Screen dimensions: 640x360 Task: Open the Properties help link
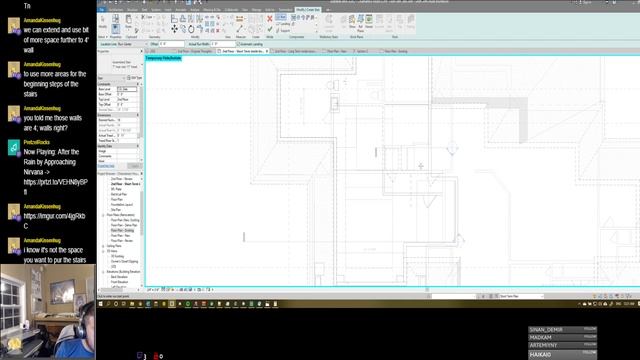click(x=106, y=166)
